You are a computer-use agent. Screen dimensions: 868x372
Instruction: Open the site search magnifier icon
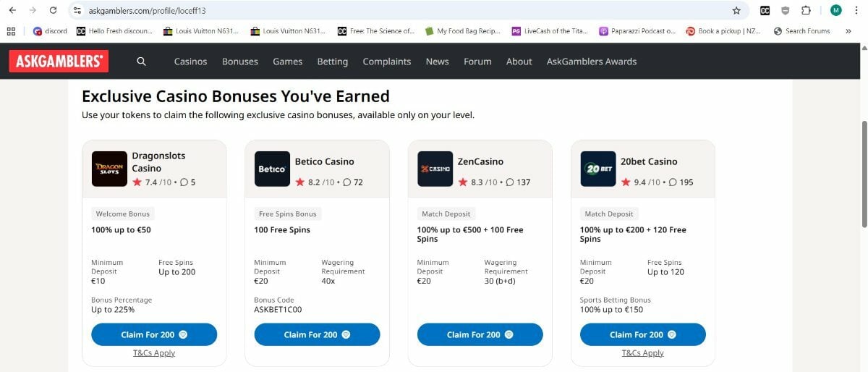point(141,62)
